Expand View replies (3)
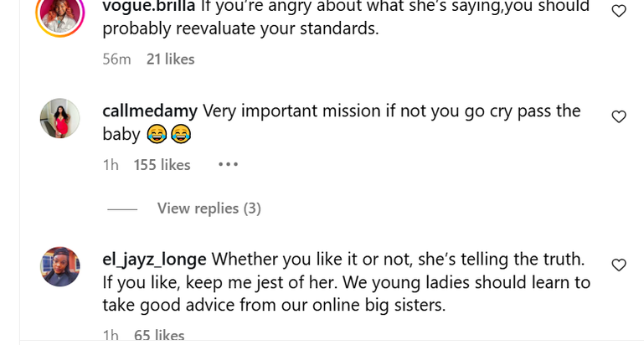The image size is (644, 345). pyautogui.click(x=209, y=209)
